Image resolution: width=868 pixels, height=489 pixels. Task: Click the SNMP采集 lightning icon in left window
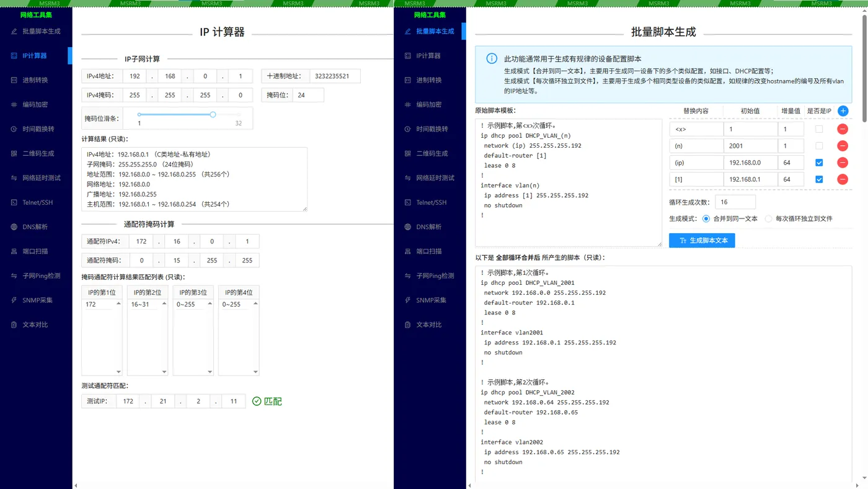(14, 300)
